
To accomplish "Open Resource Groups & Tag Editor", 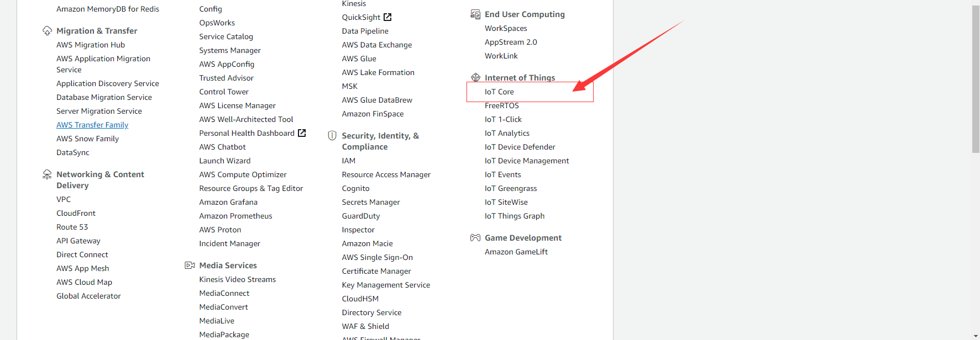I will click(x=251, y=188).
